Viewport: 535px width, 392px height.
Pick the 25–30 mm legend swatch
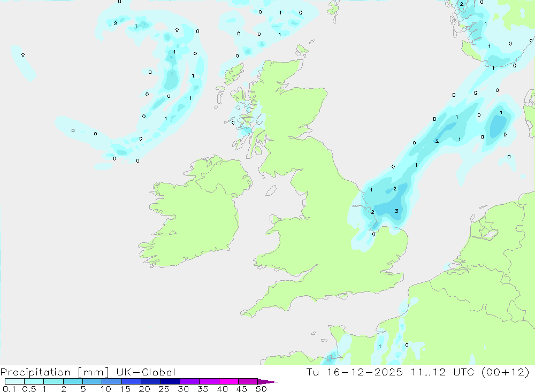pos(170,381)
